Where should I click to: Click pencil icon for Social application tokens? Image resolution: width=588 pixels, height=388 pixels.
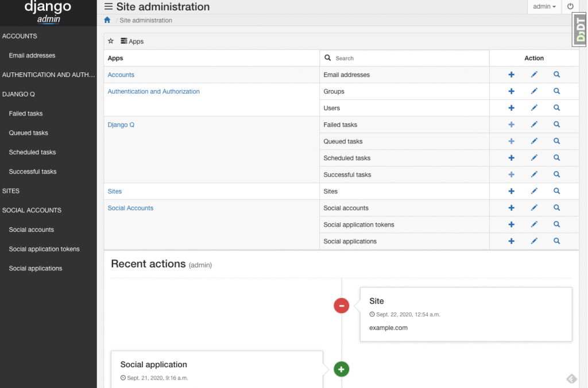[534, 224]
